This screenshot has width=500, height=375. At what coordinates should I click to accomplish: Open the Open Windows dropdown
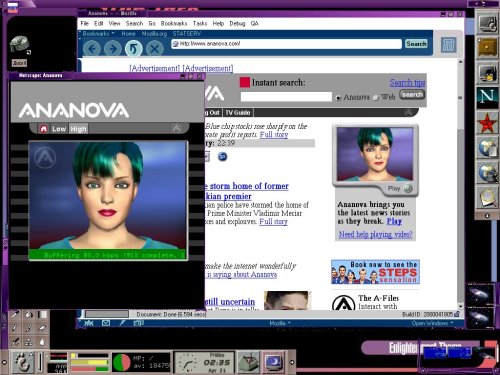pyautogui.click(x=432, y=323)
